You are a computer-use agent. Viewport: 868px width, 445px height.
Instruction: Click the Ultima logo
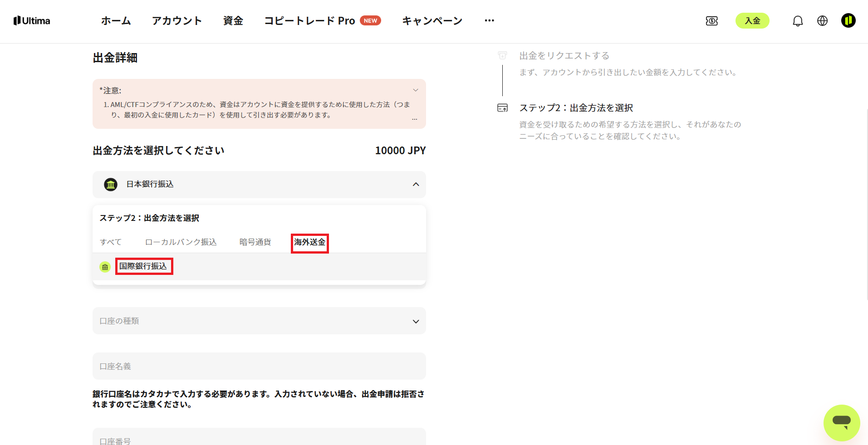coord(32,21)
